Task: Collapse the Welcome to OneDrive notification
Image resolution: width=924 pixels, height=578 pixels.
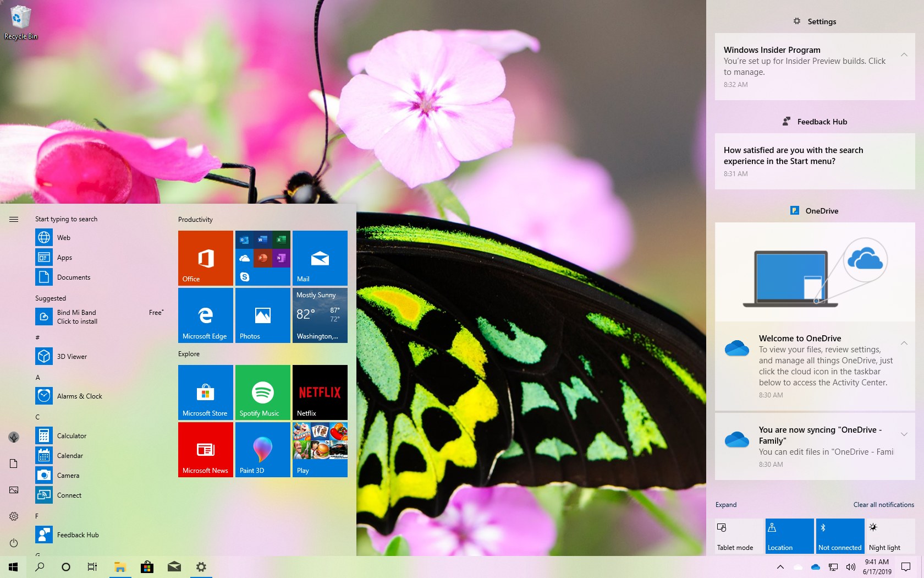Action: (x=904, y=343)
